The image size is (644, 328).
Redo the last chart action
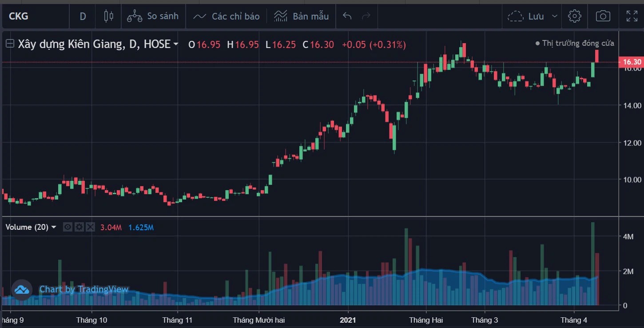(366, 16)
